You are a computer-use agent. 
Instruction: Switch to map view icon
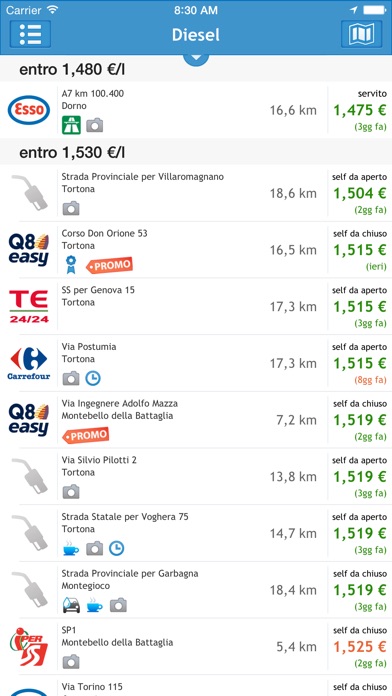(361, 34)
